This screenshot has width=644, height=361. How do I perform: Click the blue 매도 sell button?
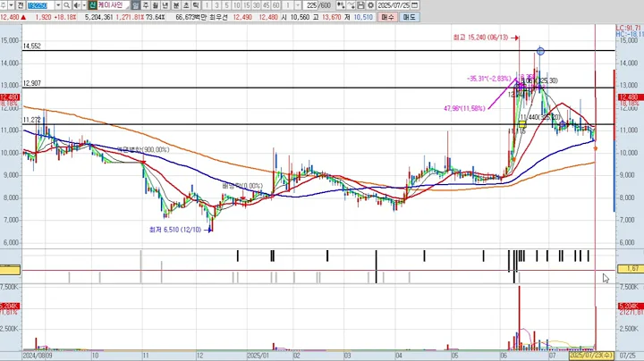(x=409, y=17)
